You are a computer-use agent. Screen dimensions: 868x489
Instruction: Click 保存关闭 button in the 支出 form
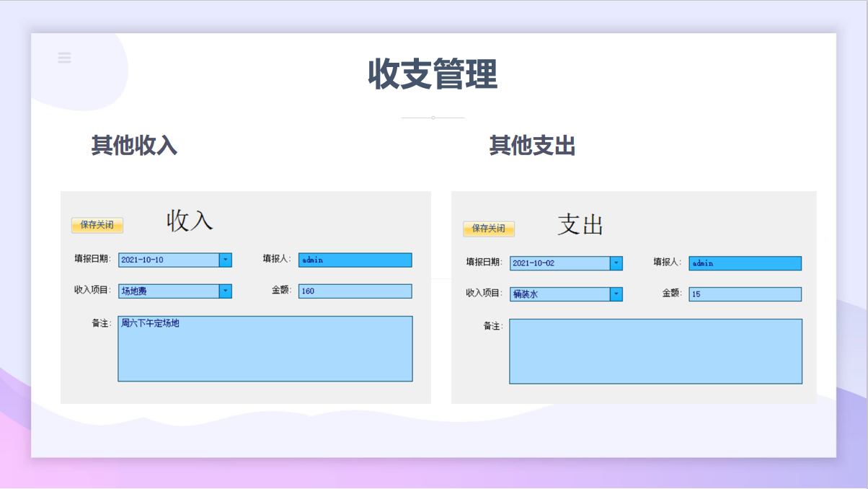coord(489,229)
